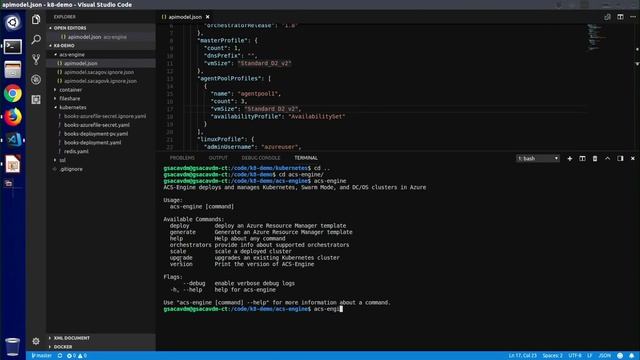
Task: Open the Trash from the dock
Action: (x=13, y=347)
